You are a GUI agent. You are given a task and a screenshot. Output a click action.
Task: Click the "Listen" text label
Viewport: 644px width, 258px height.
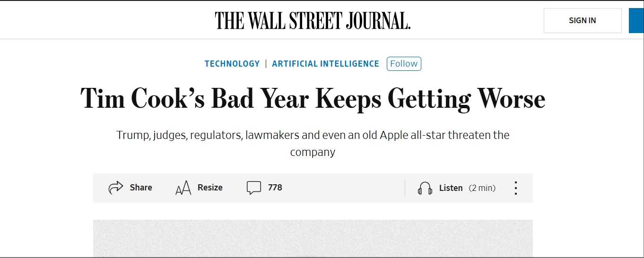[451, 188]
